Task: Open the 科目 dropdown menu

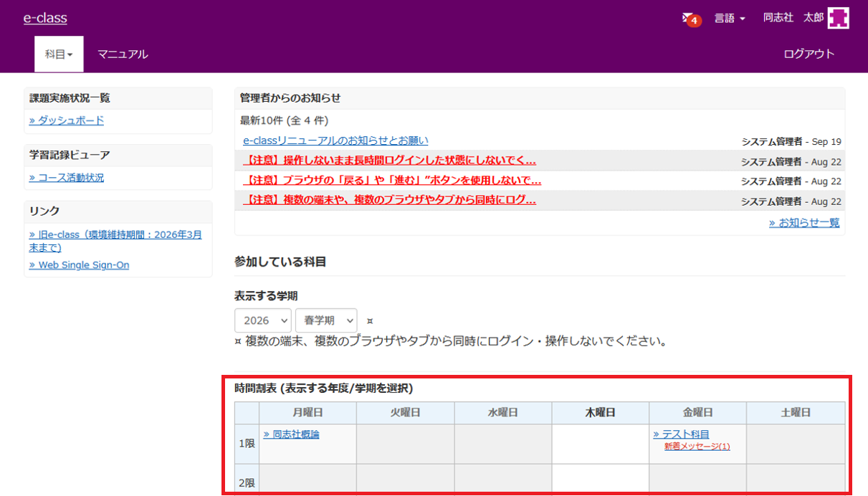Action: point(59,54)
